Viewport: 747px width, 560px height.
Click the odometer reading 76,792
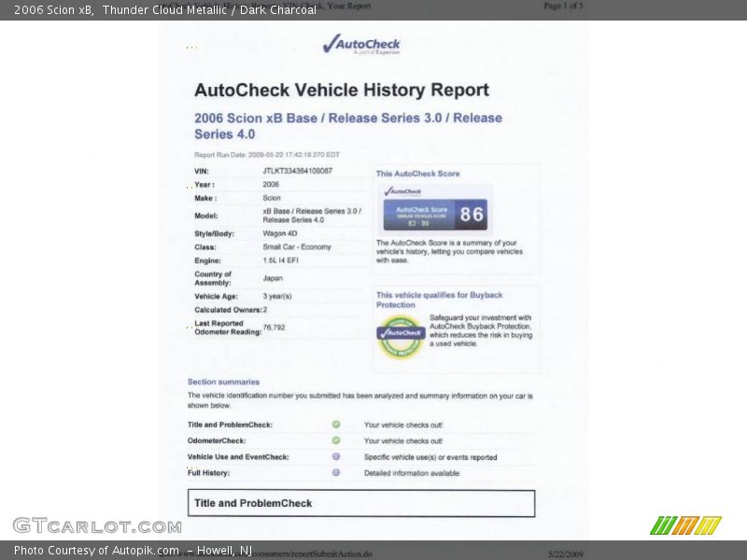[x=274, y=328]
